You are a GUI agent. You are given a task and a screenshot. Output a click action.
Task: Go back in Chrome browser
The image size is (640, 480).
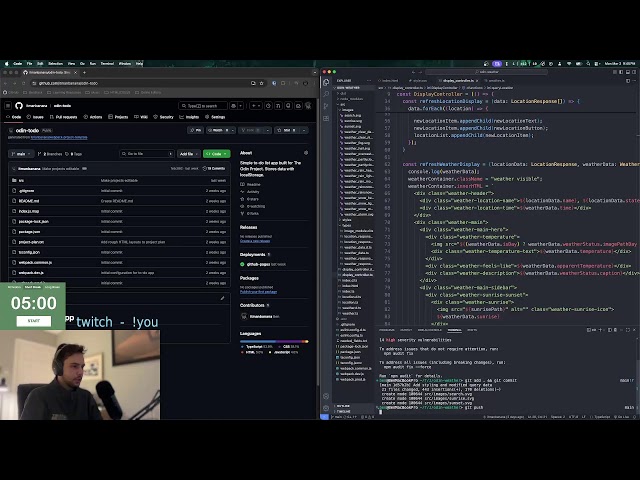click(x=6, y=83)
